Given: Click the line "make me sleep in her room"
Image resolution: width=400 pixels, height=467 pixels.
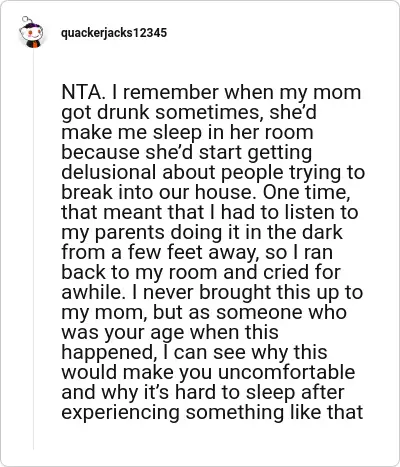Looking at the screenshot, I should tap(187, 132).
